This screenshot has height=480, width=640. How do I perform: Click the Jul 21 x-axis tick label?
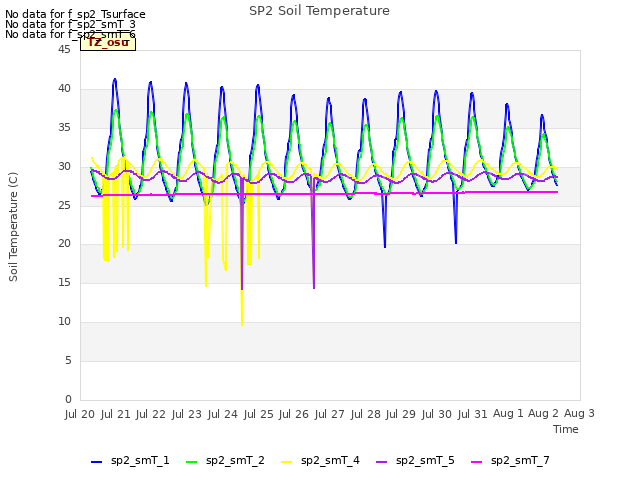pos(116,414)
